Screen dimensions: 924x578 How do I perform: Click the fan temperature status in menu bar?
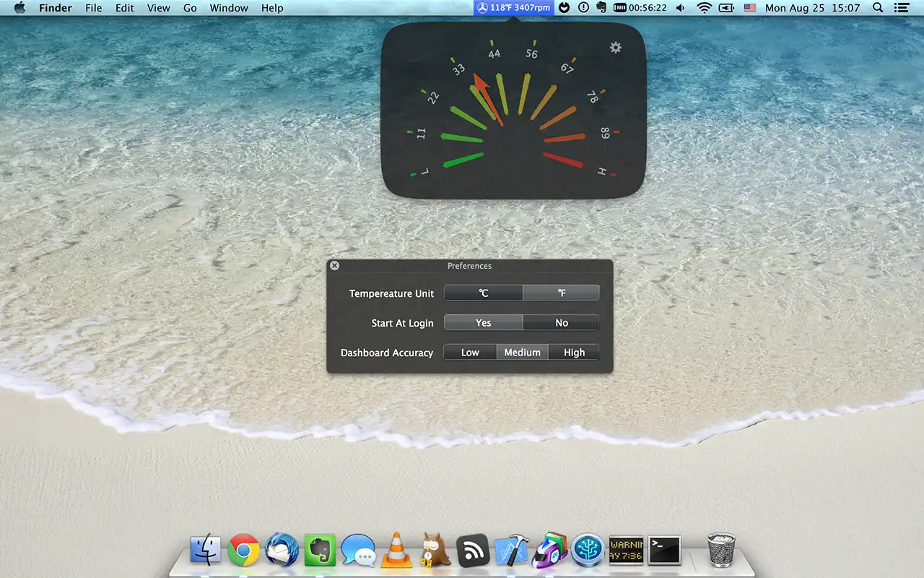click(514, 8)
